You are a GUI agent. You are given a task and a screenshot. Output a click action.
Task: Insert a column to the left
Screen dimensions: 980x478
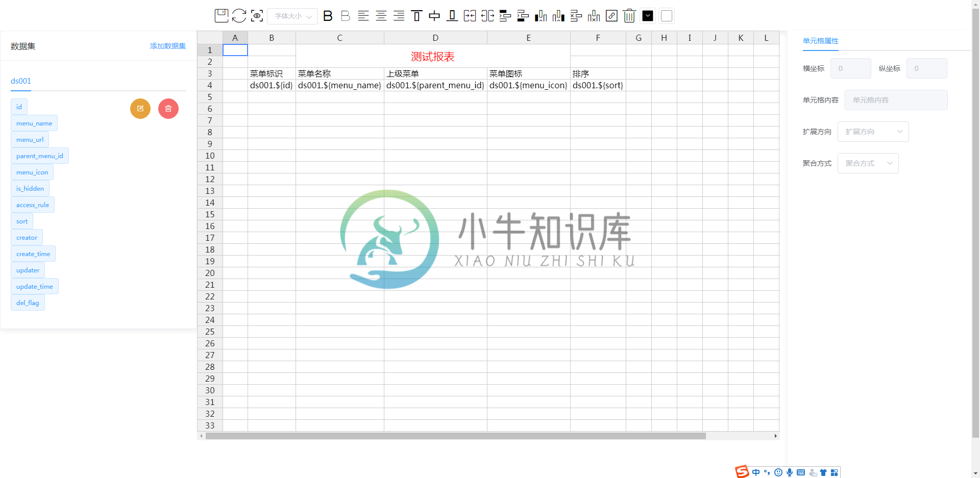coord(541,16)
